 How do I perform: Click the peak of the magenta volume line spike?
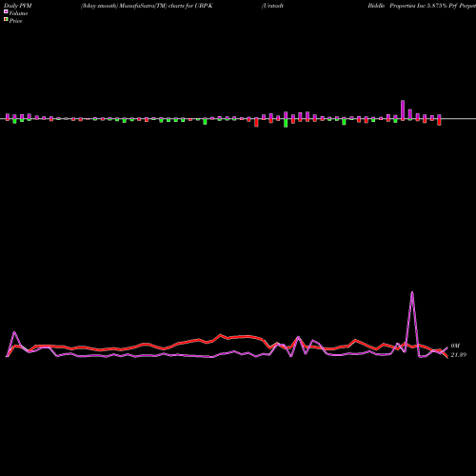click(412, 292)
